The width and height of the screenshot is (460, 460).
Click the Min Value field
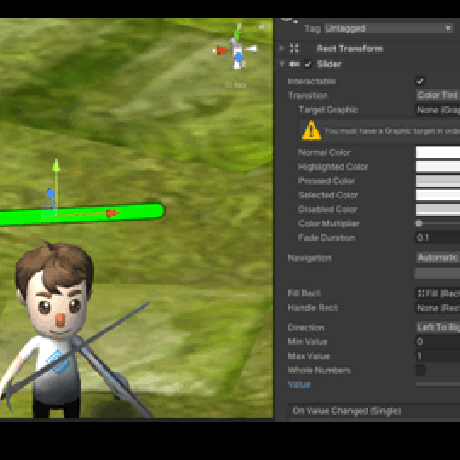[x=438, y=342]
